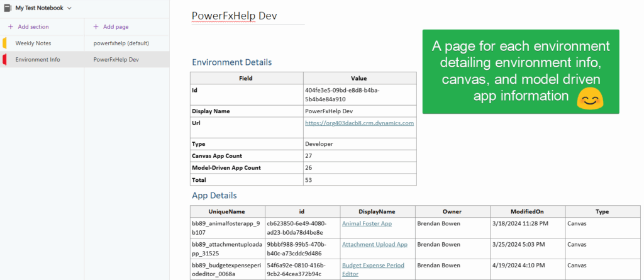Click Canvas type in the Attachment Upload App row
This screenshot has height=280, width=644.
point(577,244)
